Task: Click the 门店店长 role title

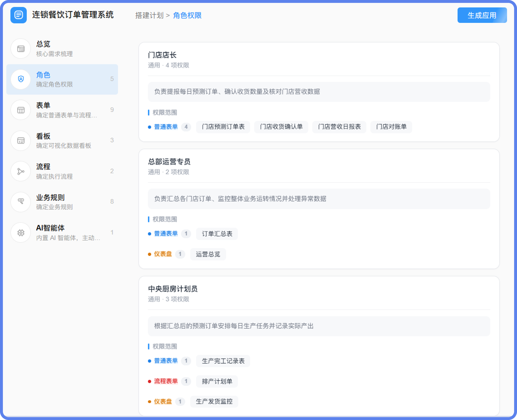Action: [162, 55]
